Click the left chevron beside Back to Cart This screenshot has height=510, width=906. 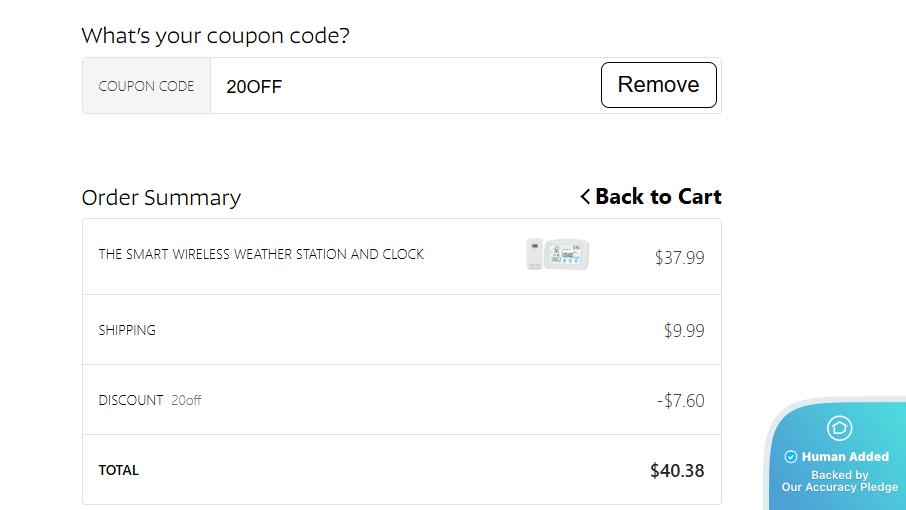(x=585, y=197)
